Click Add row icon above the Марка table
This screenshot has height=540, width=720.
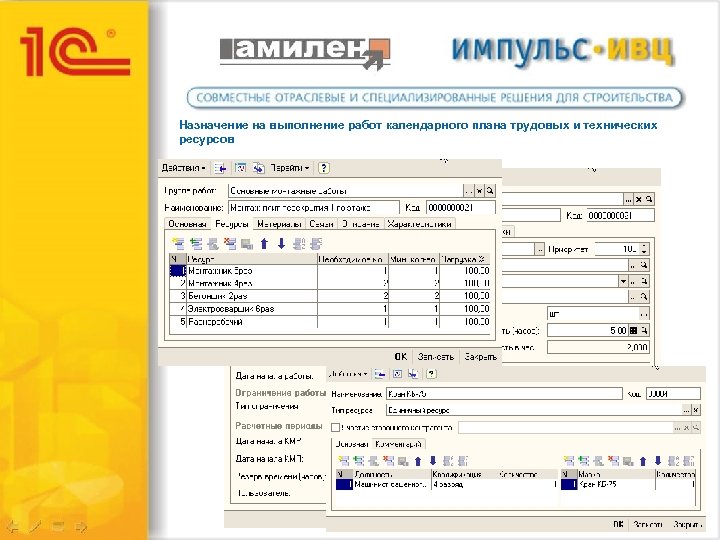(x=568, y=461)
